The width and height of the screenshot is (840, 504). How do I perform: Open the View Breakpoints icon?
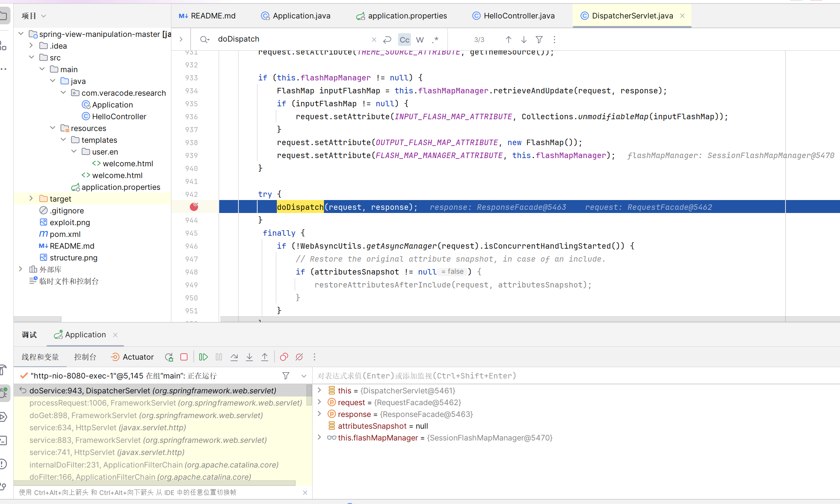pos(284,357)
